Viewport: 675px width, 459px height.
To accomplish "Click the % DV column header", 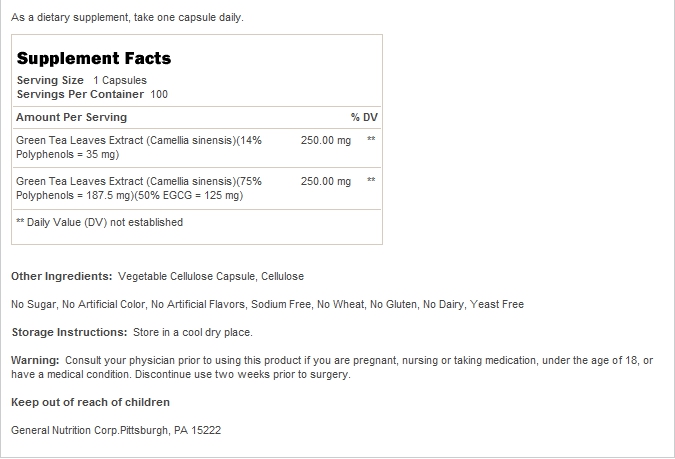I will (x=364, y=117).
